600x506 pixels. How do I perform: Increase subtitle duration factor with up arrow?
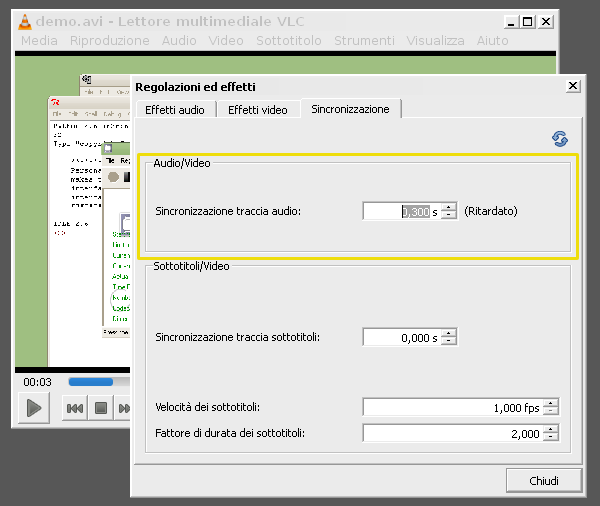coord(550,429)
